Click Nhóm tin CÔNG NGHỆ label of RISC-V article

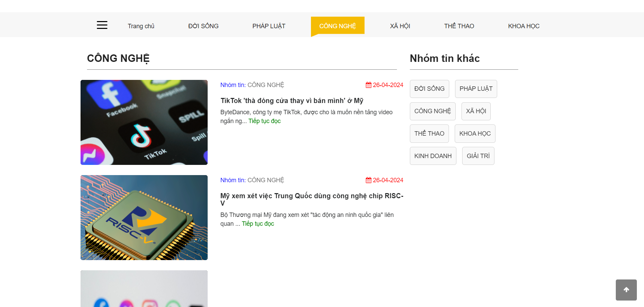(x=252, y=180)
